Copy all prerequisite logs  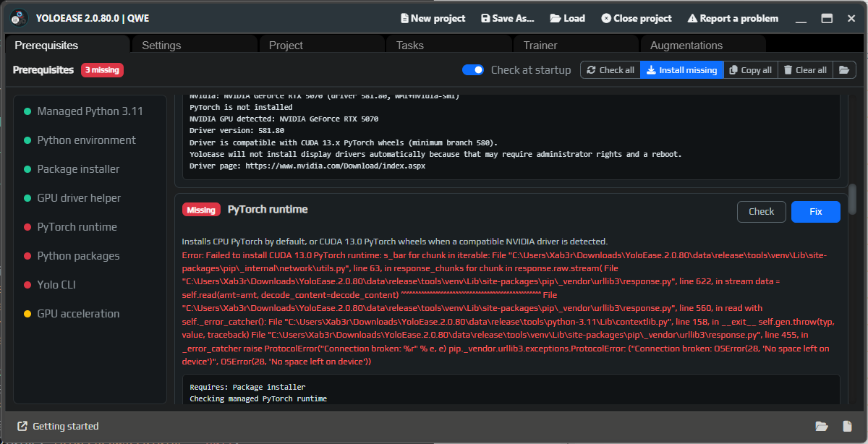pos(751,70)
